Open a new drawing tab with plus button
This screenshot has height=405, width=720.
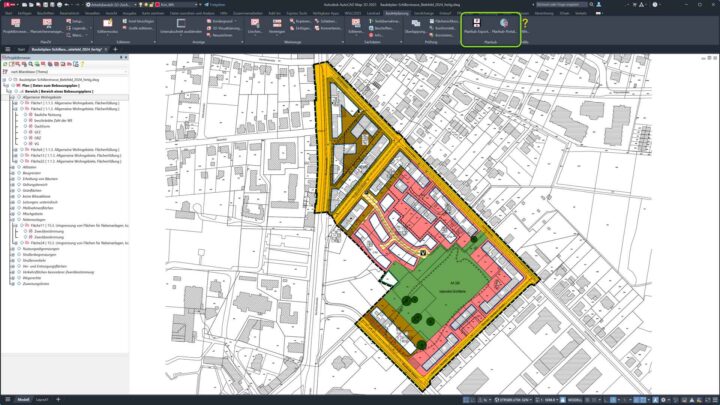[115, 49]
